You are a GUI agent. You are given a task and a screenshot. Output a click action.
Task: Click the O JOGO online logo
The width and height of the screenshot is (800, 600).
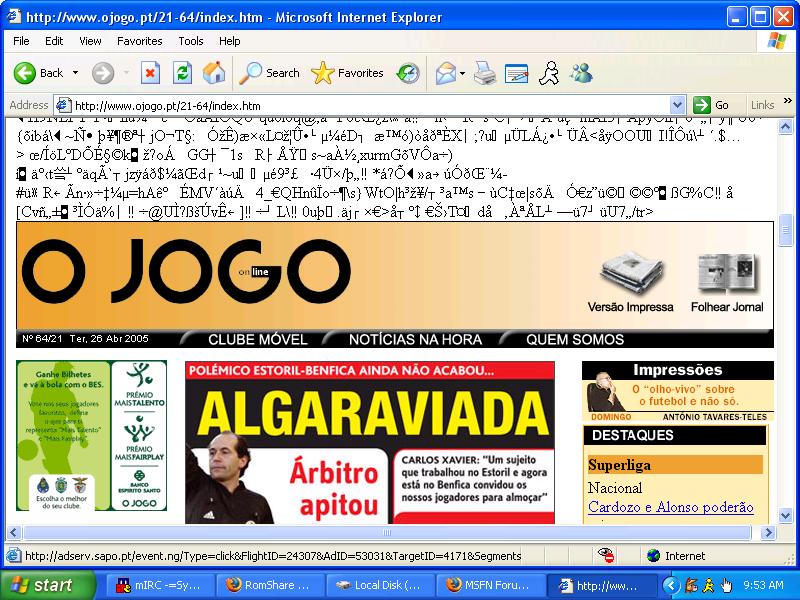[186, 271]
